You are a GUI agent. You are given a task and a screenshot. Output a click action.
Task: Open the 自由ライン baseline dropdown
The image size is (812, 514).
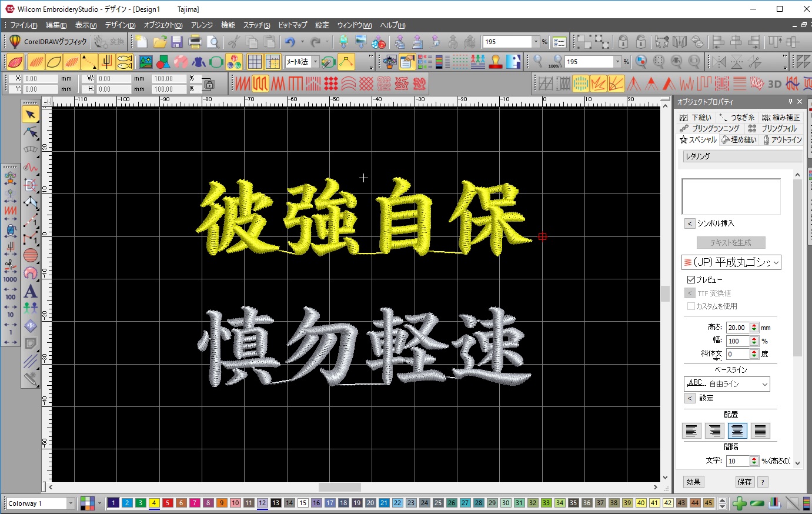pos(765,384)
